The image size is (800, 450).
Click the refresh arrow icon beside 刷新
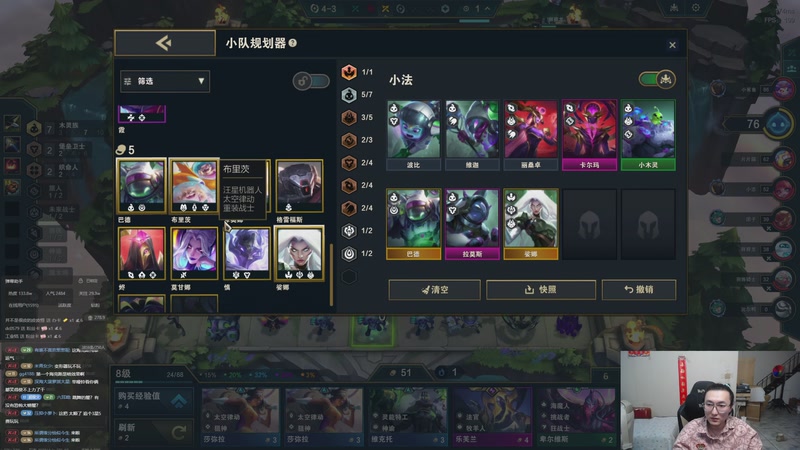tap(179, 433)
